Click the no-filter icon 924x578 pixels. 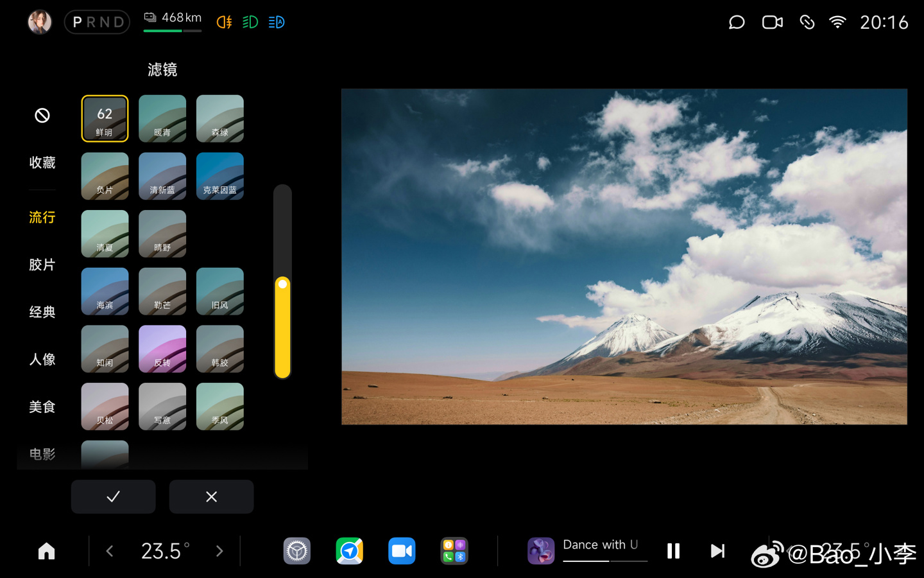point(42,116)
